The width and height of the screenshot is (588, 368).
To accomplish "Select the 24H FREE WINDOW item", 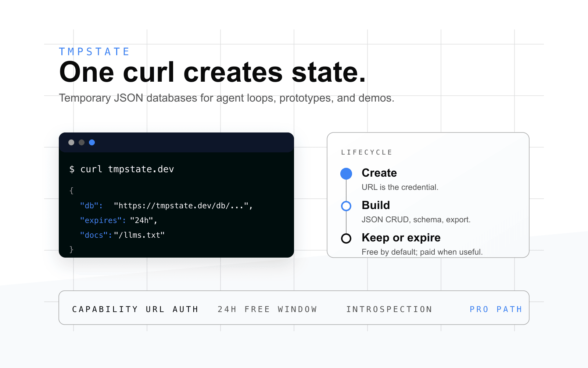I will (x=267, y=309).
